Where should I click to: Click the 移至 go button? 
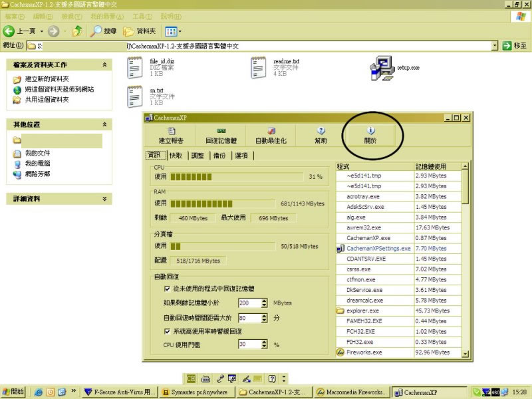click(x=515, y=45)
